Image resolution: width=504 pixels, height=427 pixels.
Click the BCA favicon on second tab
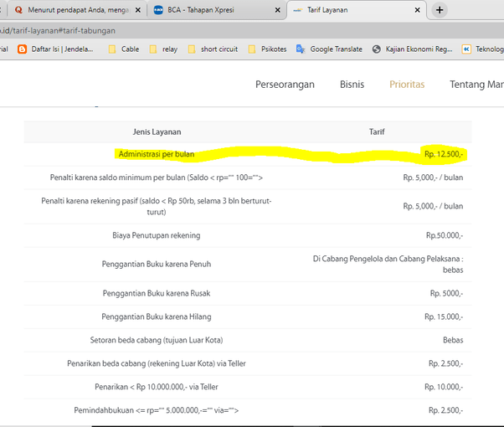(x=158, y=10)
